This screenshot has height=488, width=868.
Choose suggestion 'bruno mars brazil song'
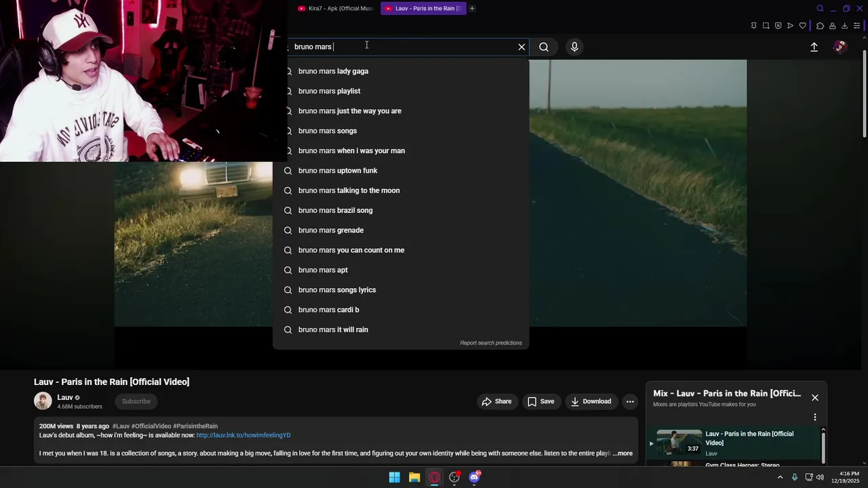click(x=401, y=210)
